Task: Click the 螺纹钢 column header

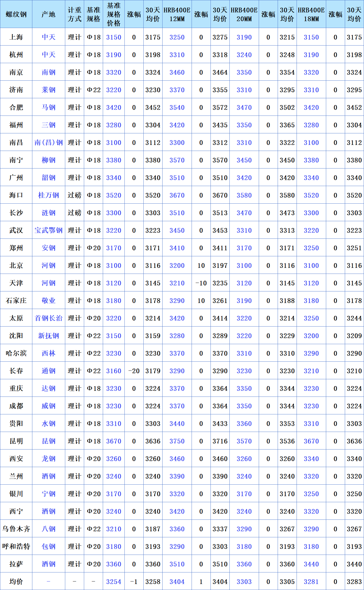Action: 16,14
